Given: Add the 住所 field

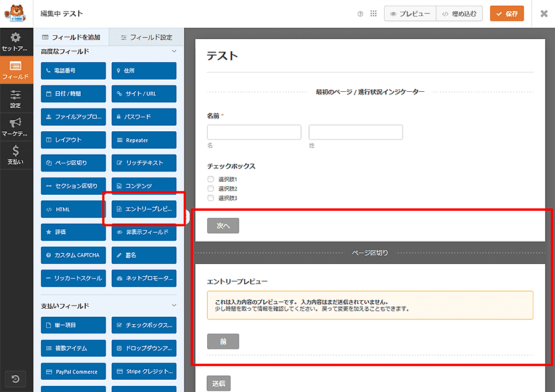Looking at the screenshot, I should click(144, 71).
